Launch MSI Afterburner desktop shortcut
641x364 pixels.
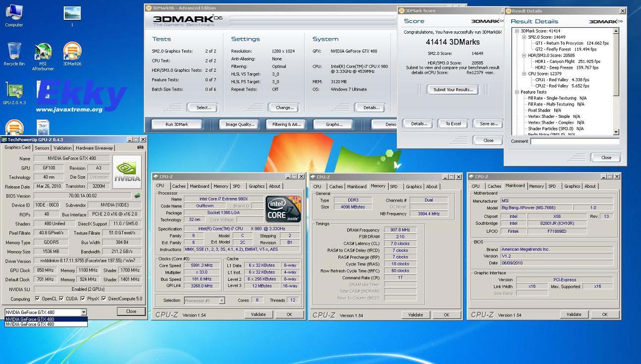pos(43,55)
